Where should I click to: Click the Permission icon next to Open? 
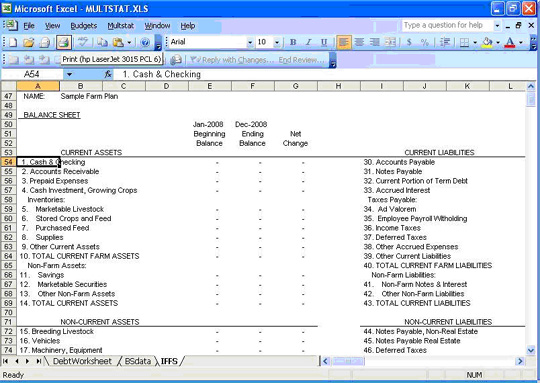click(45, 42)
